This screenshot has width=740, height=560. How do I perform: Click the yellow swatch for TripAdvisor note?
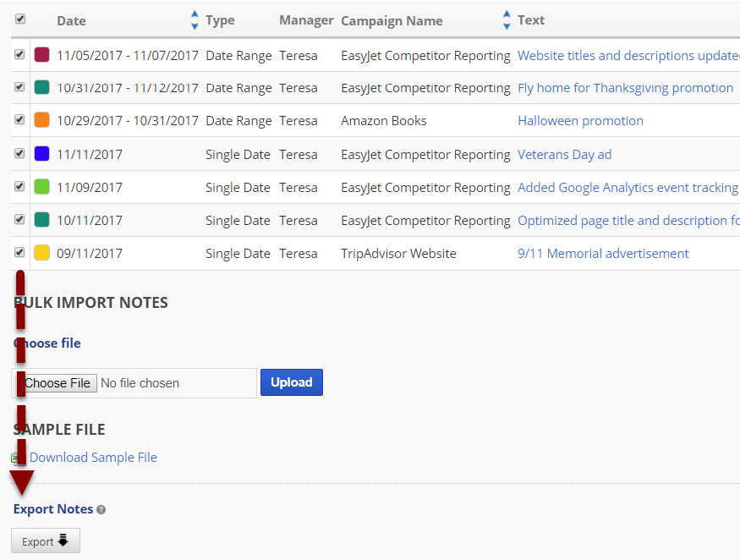tap(41, 253)
